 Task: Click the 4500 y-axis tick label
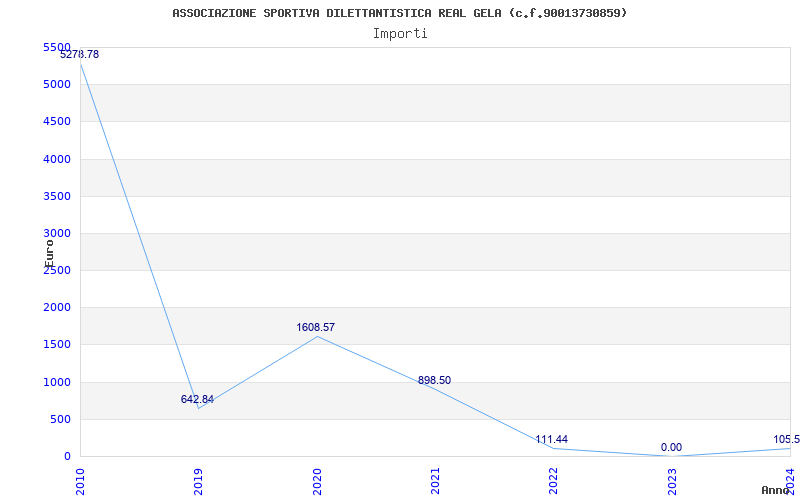[x=57, y=121]
